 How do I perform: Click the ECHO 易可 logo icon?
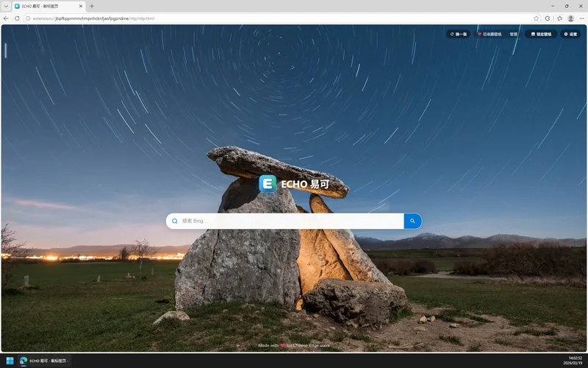pyautogui.click(x=268, y=184)
